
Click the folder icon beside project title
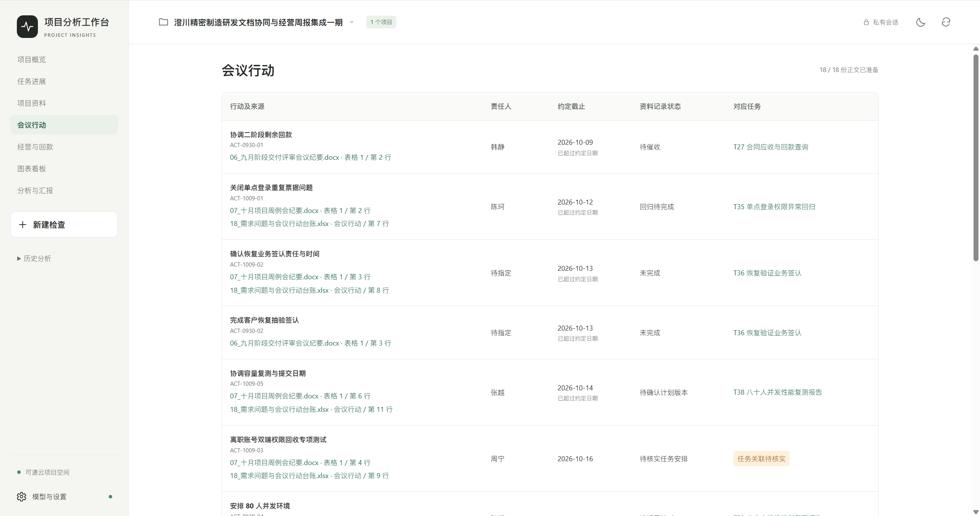click(x=163, y=22)
